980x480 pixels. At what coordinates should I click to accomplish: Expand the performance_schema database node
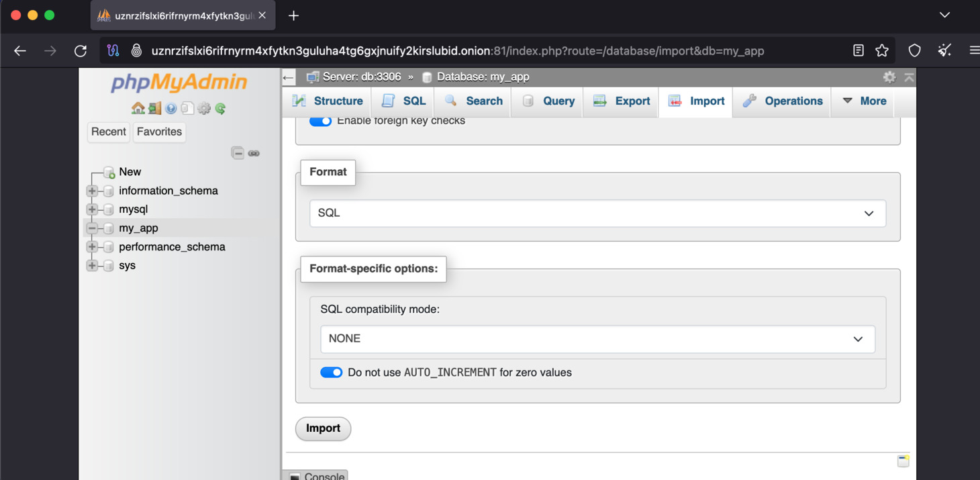coord(92,247)
